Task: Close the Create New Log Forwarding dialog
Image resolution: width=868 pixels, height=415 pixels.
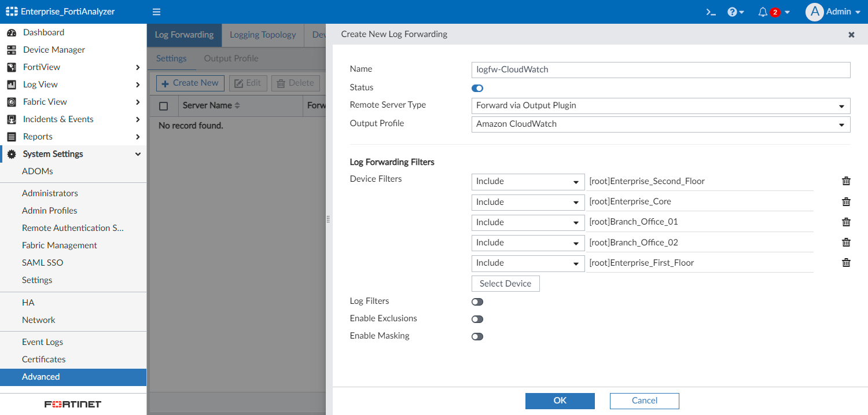Action: pos(851,35)
